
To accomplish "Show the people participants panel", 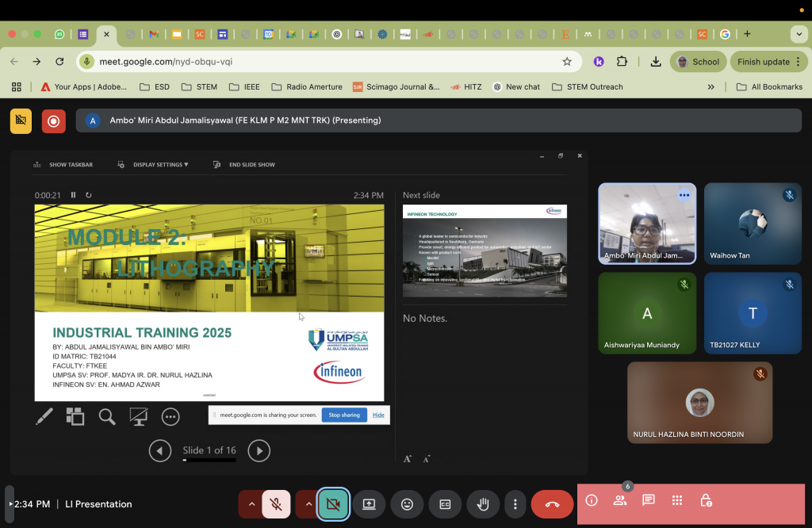I will (620, 500).
